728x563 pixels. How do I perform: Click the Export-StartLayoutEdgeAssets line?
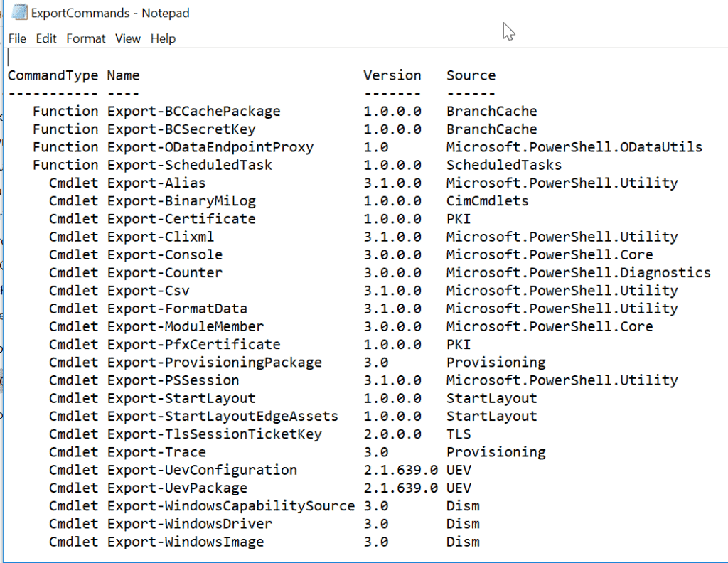[x=223, y=416]
